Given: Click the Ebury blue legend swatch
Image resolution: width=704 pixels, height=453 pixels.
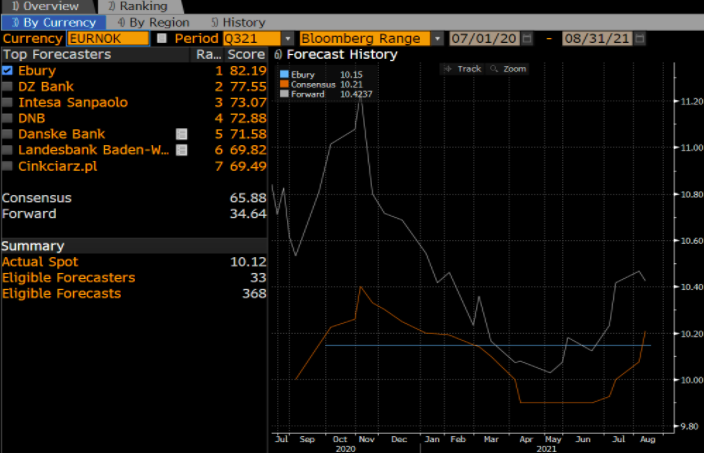Looking at the screenshot, I should (x=284, y=74).
